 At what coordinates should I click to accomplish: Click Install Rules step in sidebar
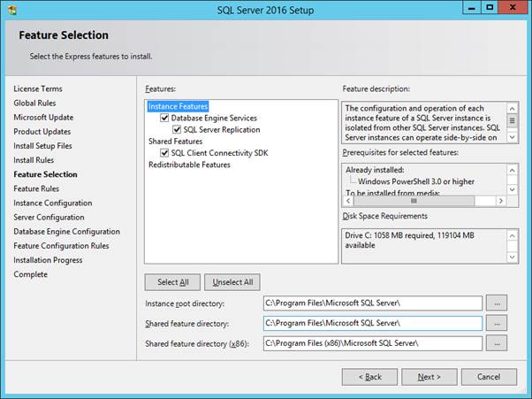tap(34, 160)
